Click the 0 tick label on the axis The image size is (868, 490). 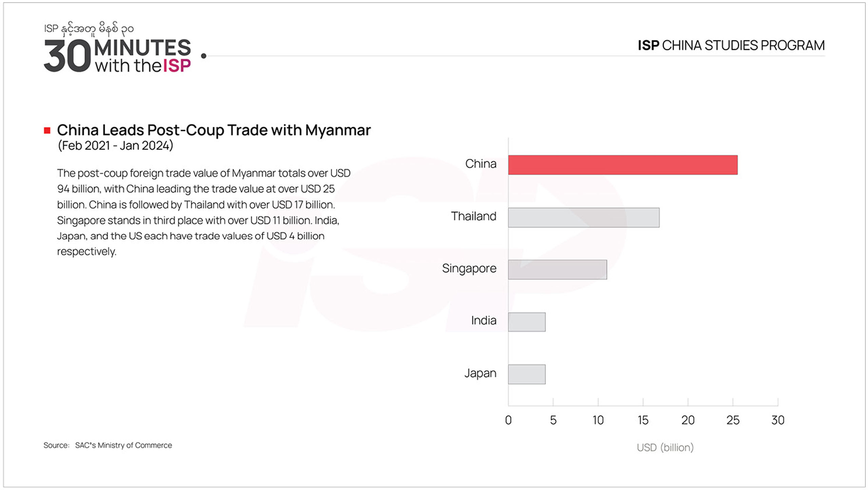508,420
